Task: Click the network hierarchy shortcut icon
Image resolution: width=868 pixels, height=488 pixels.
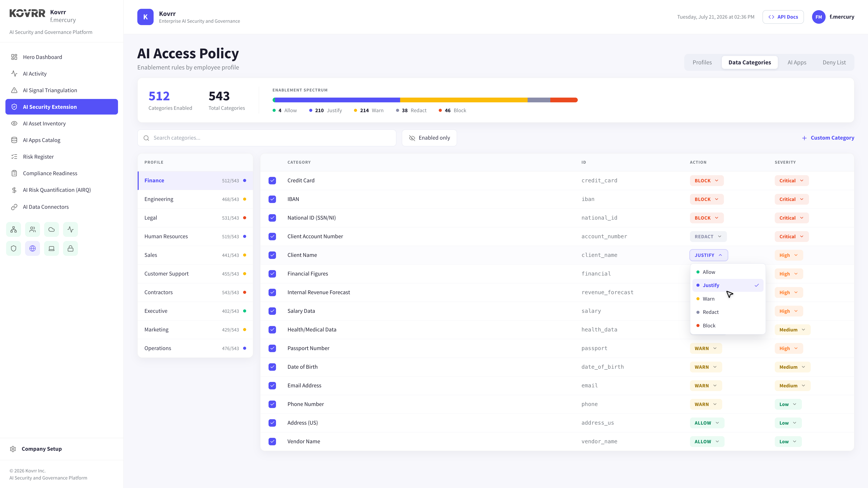Action: tap(14, 229)
